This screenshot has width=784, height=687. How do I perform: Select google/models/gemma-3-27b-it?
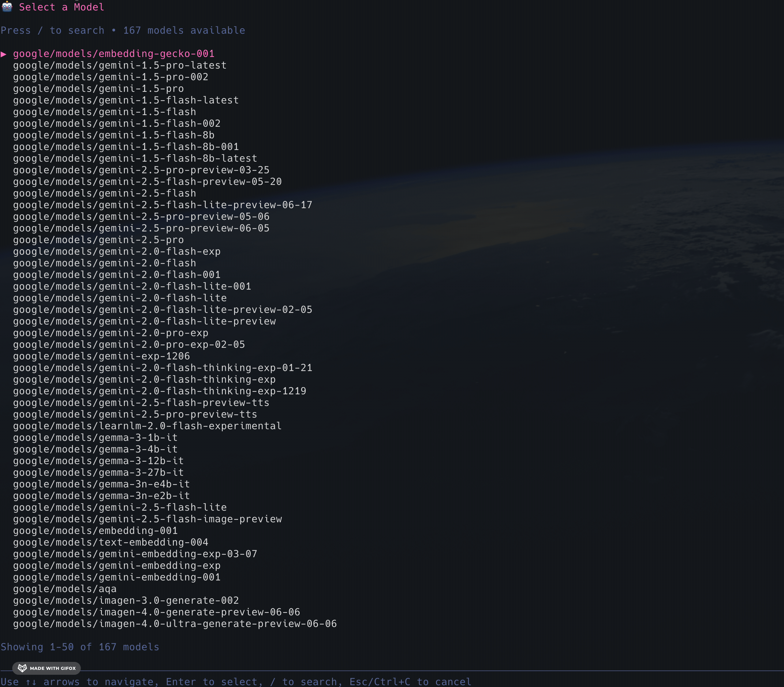click(99, 472)
